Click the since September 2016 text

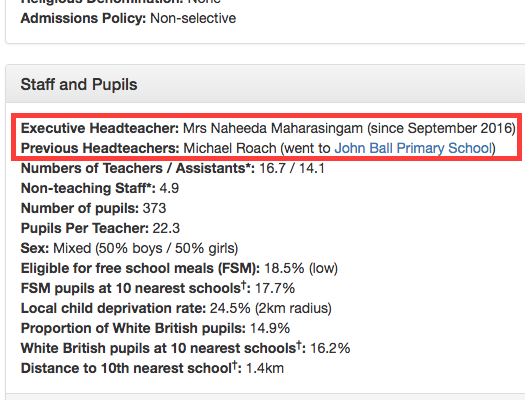[x=442, y=129]
